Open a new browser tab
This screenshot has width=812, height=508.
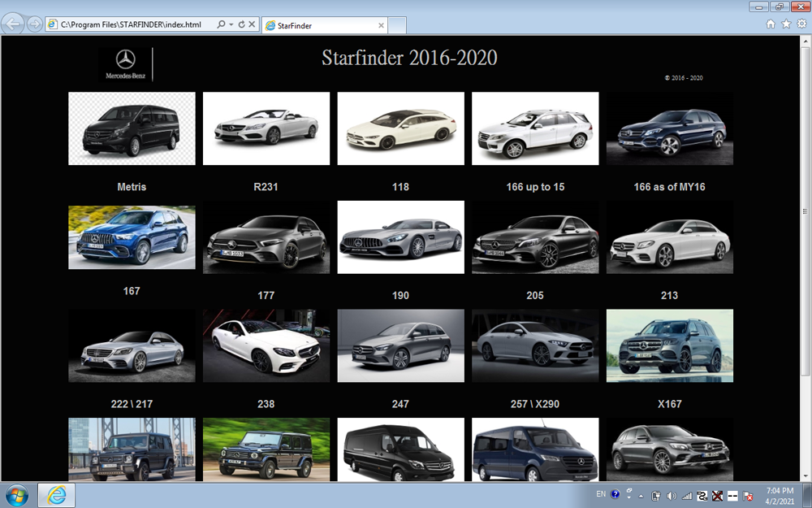pos(397,25)
